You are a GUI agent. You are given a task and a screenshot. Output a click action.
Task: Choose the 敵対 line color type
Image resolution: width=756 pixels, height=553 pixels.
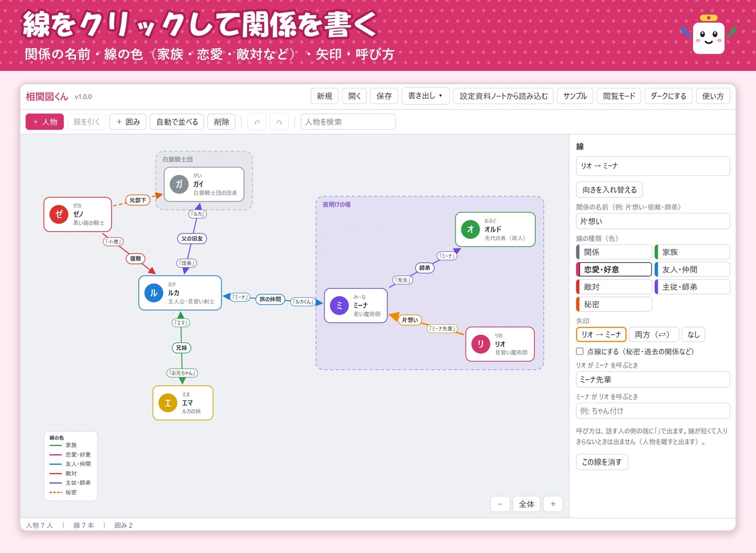614,287
